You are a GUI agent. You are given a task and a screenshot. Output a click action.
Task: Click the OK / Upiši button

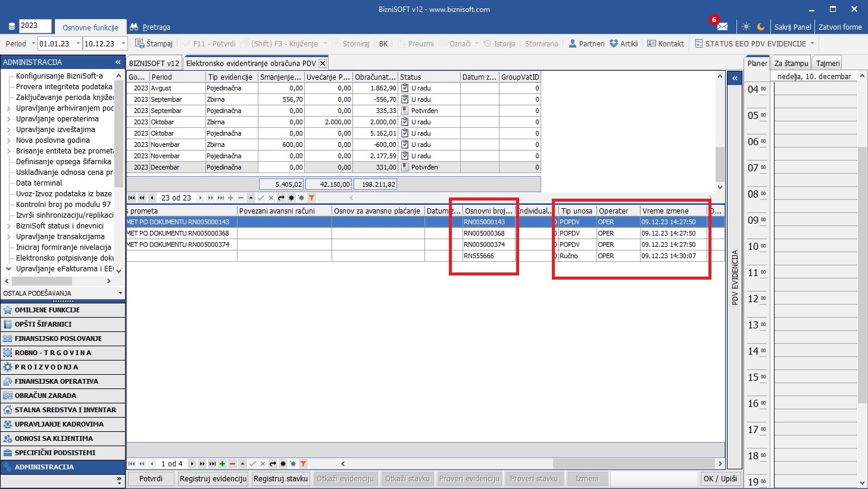pos(720,479)
